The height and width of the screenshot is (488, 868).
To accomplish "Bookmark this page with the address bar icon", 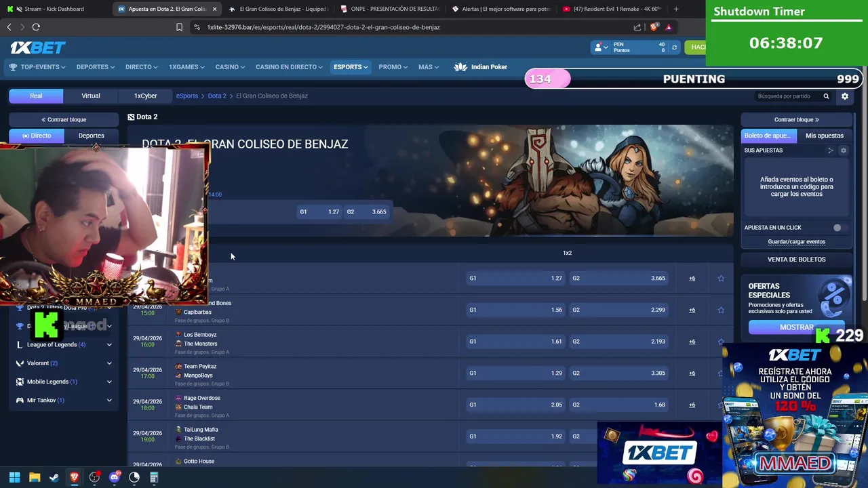I will point(179,27).
